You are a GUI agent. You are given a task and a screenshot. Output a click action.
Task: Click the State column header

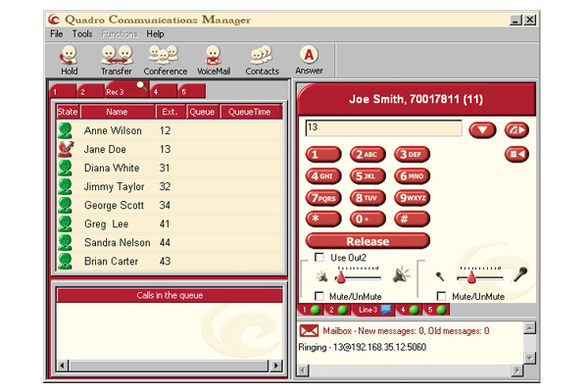point(68,112)
